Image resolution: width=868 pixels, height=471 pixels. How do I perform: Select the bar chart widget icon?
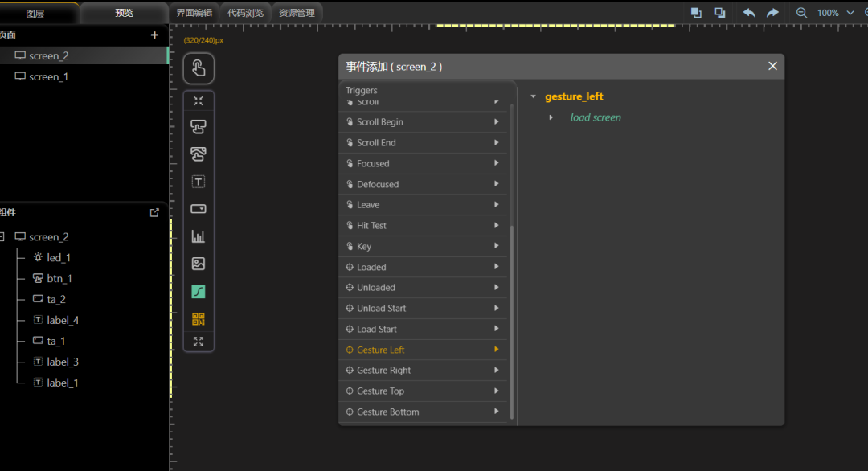coord(199,236)
